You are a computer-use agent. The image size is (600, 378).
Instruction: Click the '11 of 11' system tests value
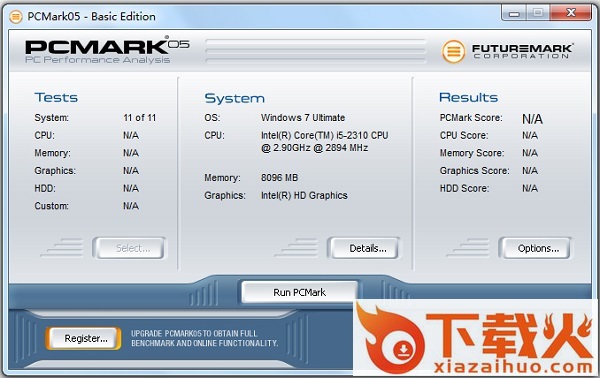coord(140,118)
